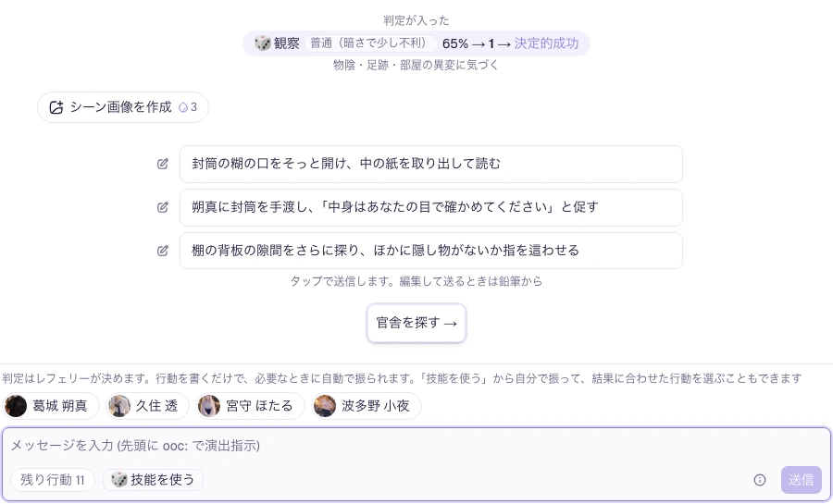Screen dimensions: 833x504
Task: Click the info circle icon near 送信
Action: 760,480
